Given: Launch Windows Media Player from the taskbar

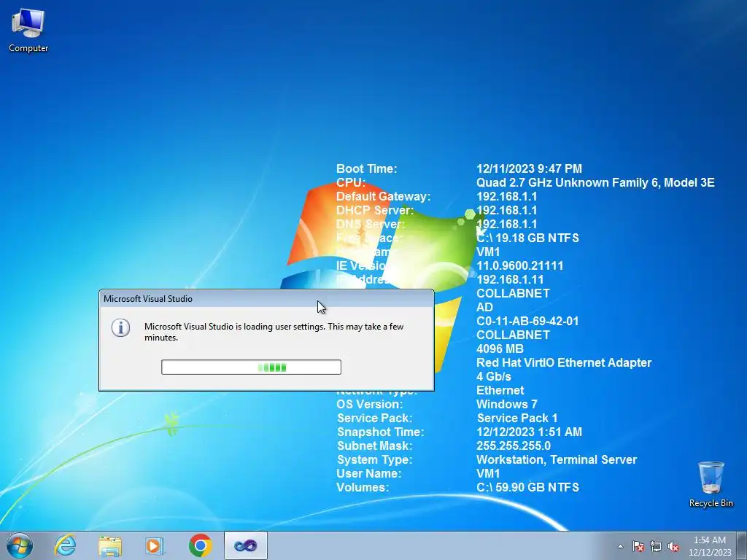Looking at the screenshot, I should click(x=155, y=545).
